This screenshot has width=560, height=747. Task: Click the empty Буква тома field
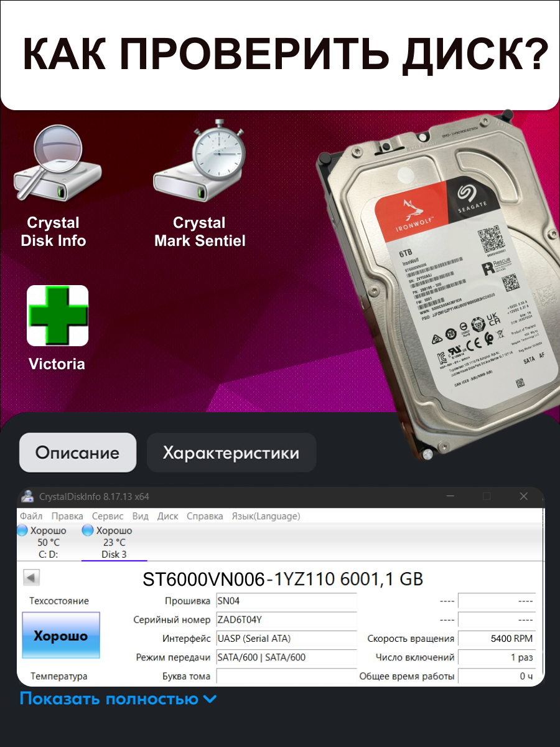click(x=286, y=676)
